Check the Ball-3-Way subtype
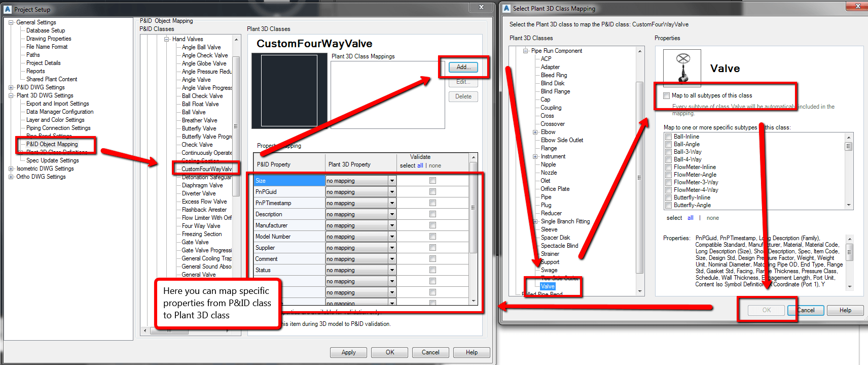 click(x=668, y=152)
